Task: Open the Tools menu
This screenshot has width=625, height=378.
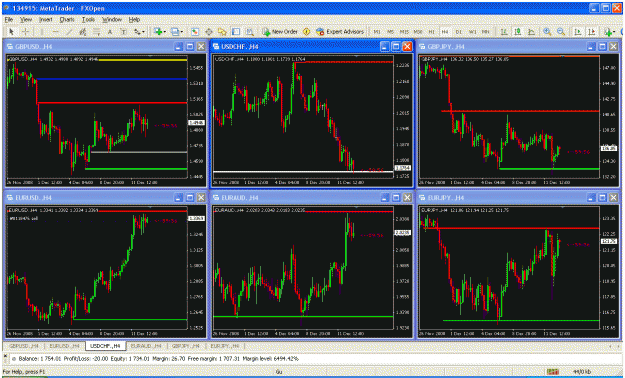Action: pos(88,19)
